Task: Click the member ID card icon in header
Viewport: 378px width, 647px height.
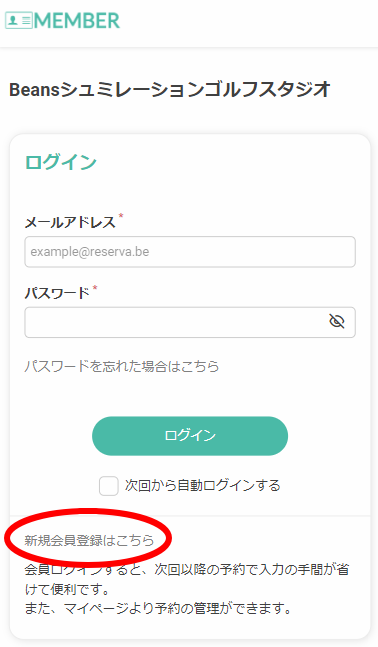Action: (x=19, y=21)
